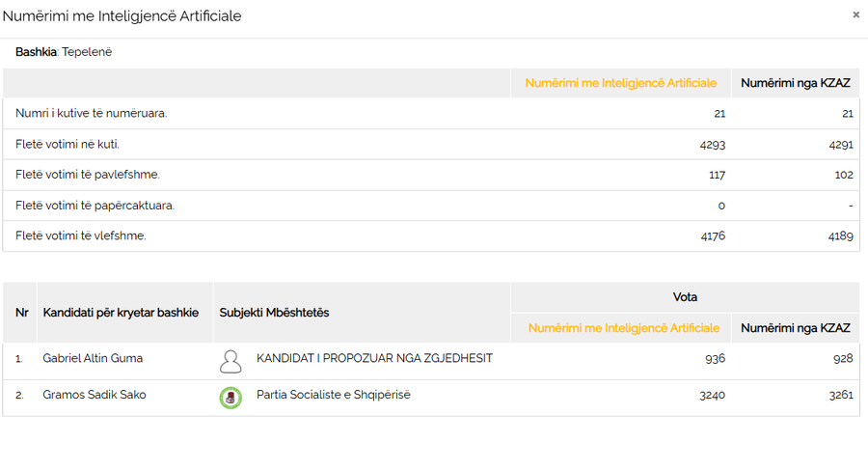The width and height of the screenshot is (868, 470).
Task: Close the Numërimi me Inteligjencë Artificiale dialog
Action: coord(855,14)
